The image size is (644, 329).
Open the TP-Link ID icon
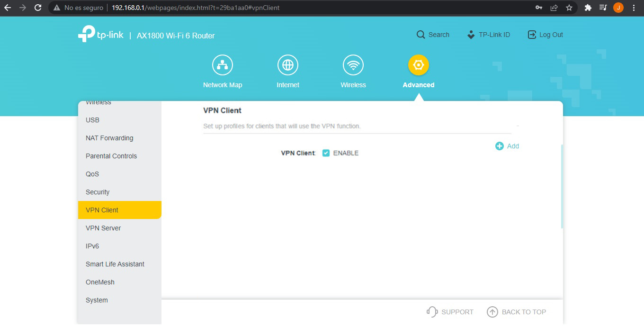pos(471,35)
